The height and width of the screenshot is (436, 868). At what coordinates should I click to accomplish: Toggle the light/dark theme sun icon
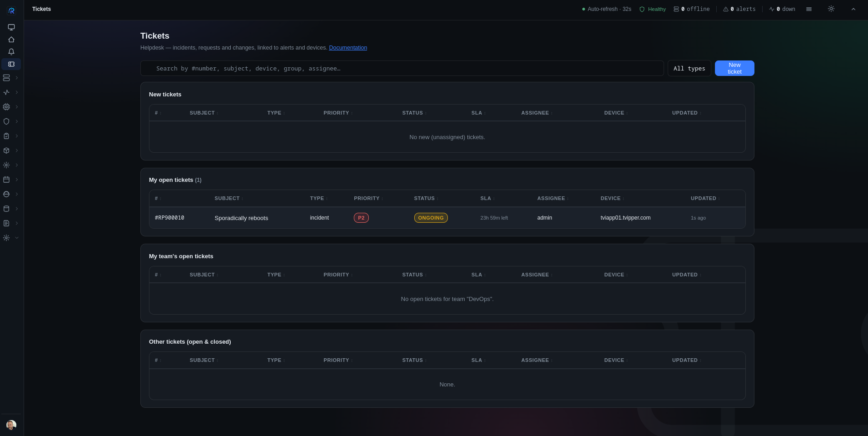pos(831,9)
